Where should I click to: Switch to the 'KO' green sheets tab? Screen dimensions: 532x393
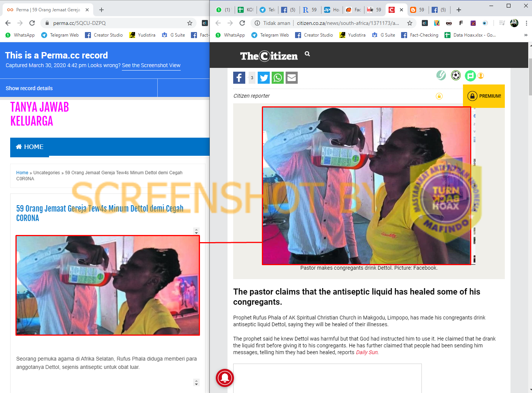pos(245,10)
